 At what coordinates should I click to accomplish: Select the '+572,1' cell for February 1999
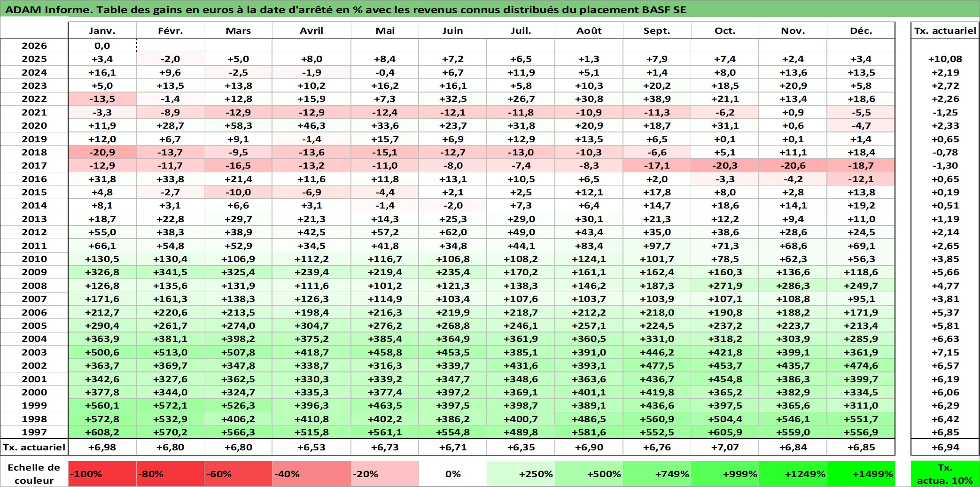click(x=170, y=405)
